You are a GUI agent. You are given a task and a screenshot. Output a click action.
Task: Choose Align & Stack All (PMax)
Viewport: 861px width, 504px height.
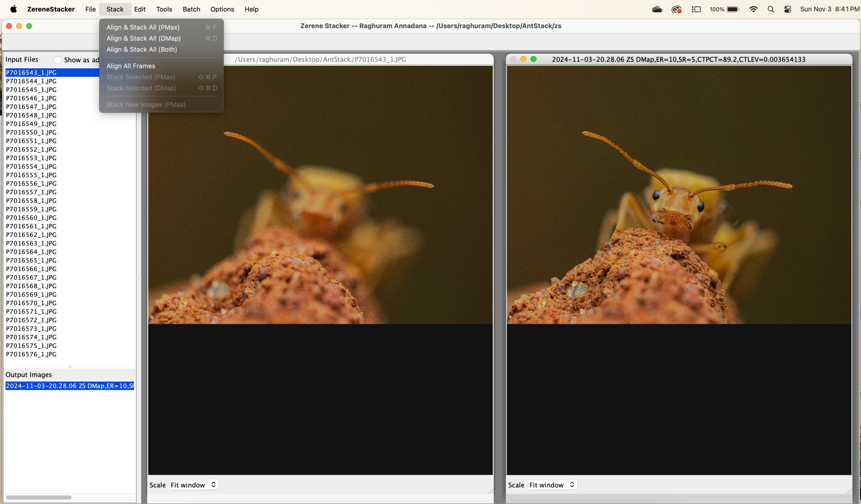click(x=143, y=27)
